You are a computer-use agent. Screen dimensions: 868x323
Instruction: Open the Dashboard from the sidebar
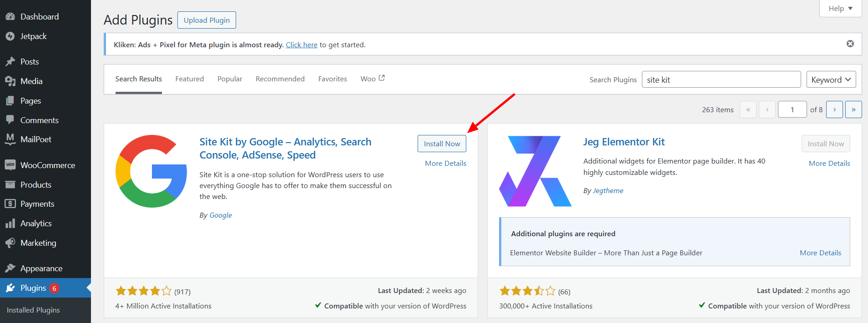point(11,16)
